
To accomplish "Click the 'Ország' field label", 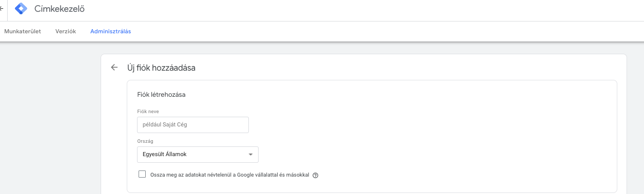I will [145, 141].
